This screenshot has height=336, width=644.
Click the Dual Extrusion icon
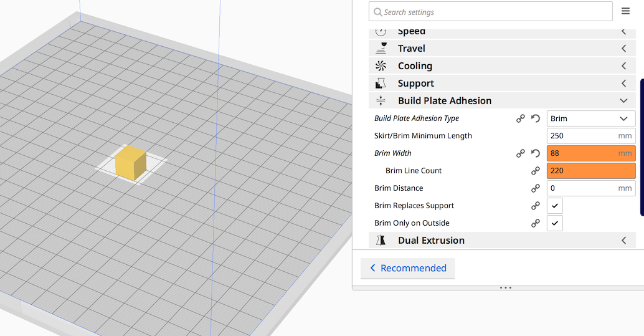coord(381,240)
